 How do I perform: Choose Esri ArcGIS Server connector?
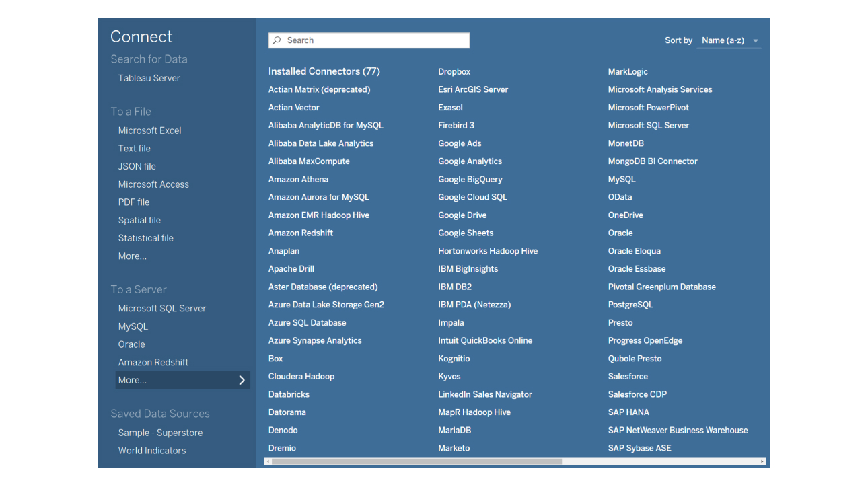473,89
